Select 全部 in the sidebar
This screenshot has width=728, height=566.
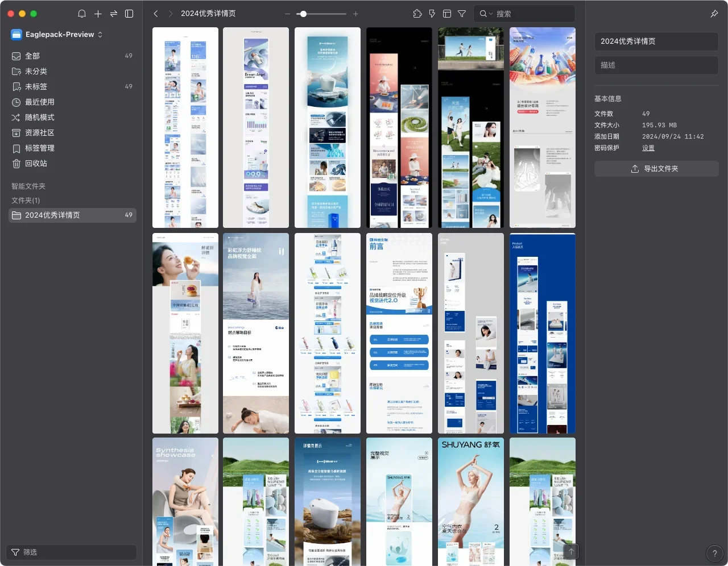pyautogui.click(x=72, y=56)
